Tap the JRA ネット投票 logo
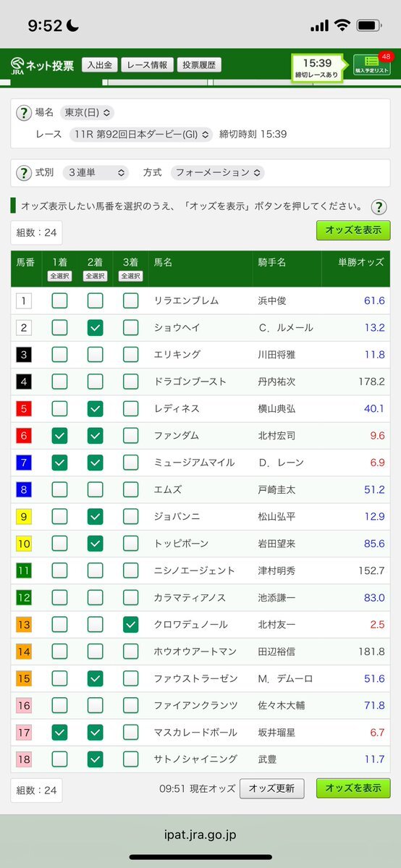 point(42,65)
